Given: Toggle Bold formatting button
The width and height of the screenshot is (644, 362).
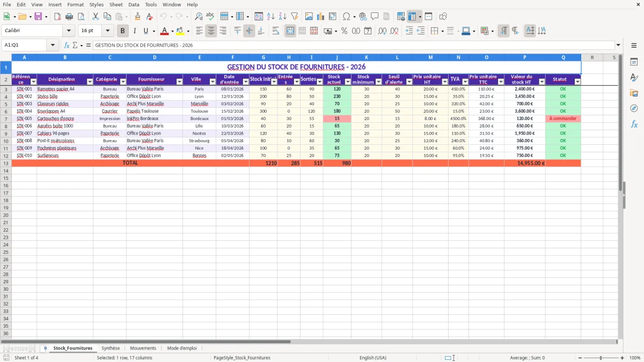Looking at the screenshot, I should point(123,31).
